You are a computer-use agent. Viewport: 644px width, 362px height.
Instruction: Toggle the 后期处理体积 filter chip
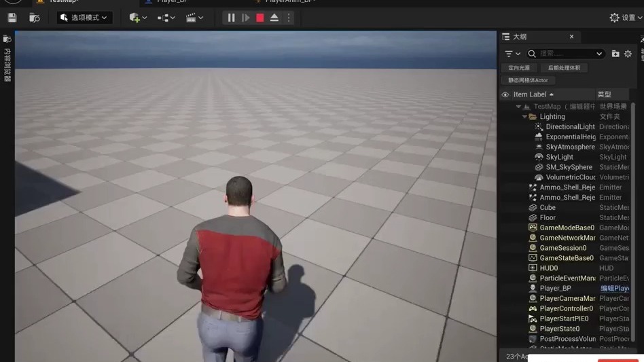point(564,68)
